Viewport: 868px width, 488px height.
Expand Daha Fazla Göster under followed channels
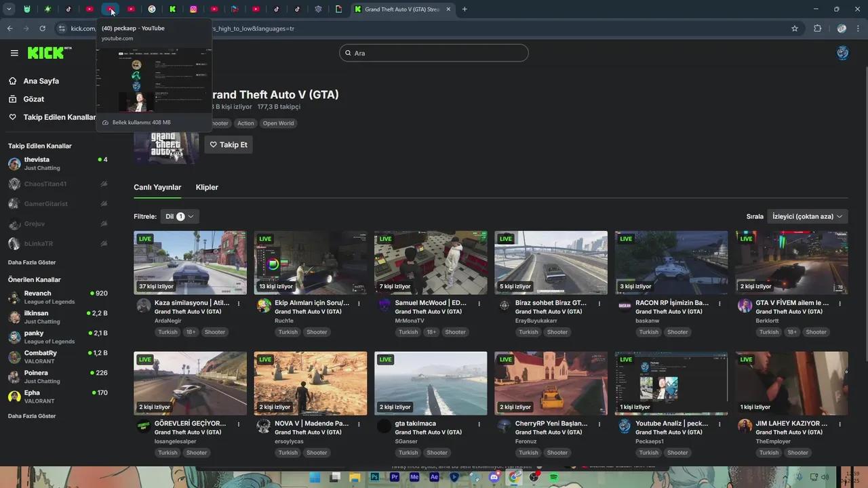pos(32,262)
